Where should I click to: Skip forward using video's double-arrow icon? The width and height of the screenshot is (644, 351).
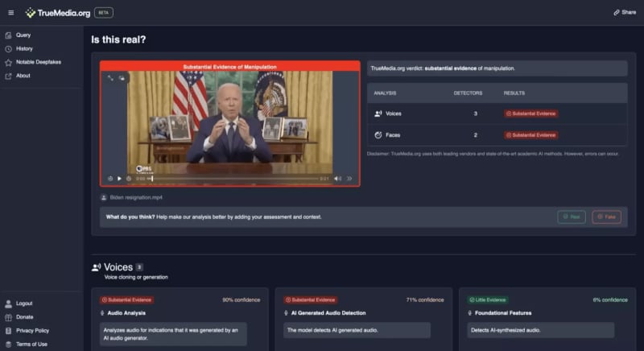(x=350, y=179)
